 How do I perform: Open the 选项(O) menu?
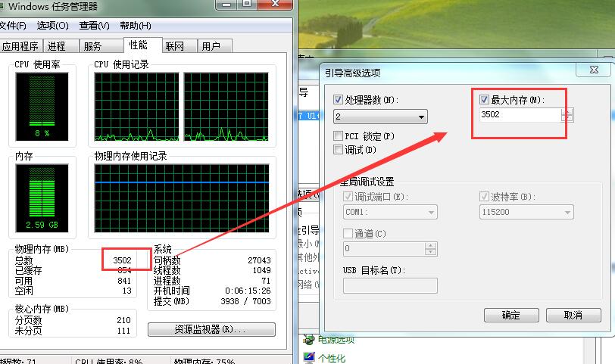click(52, 26)
